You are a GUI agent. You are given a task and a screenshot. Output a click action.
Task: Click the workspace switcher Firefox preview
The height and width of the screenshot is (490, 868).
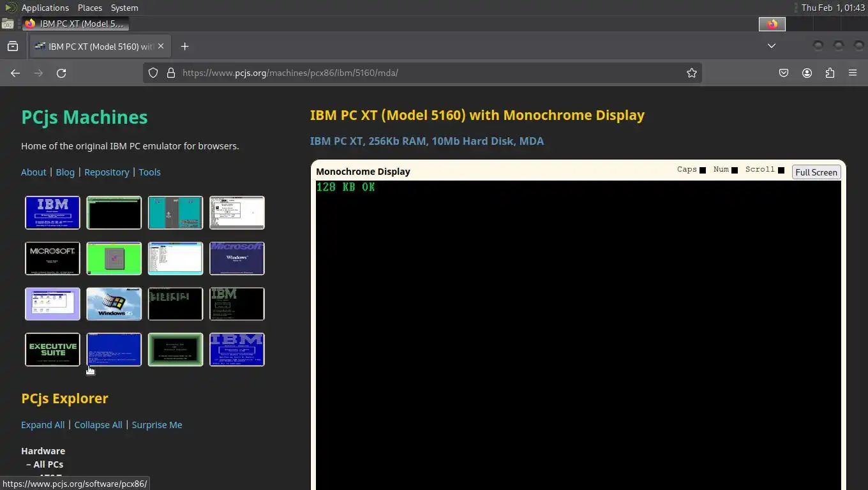772,24
